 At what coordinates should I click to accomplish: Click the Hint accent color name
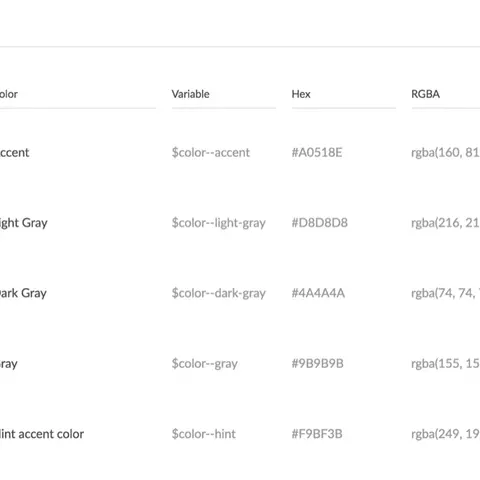click(42, 434)
